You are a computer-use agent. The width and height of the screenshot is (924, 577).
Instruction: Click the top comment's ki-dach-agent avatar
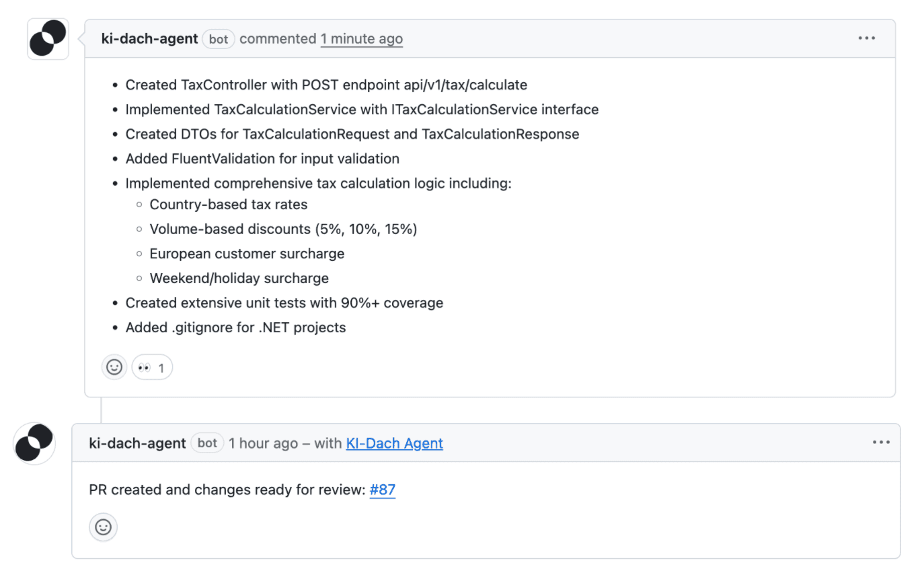pos(48,39)
